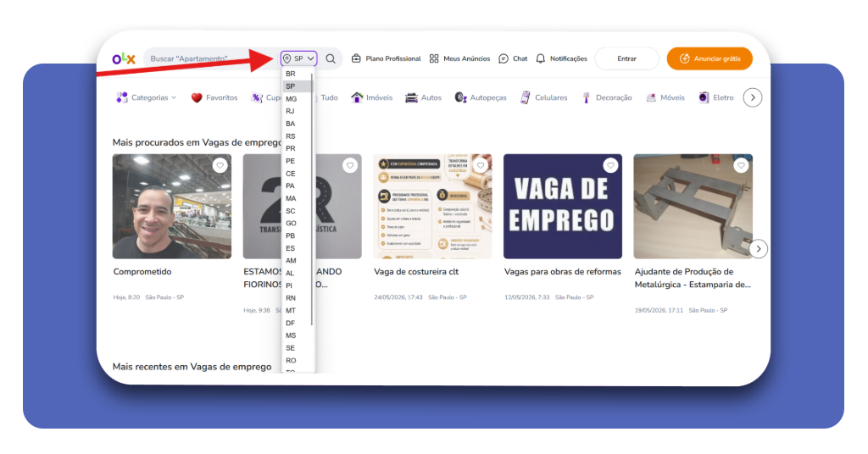Image resolution: width=868 pixels, height=454 pixels.
Task: Open the Comprometido listing photo
Action: [171, 207]
